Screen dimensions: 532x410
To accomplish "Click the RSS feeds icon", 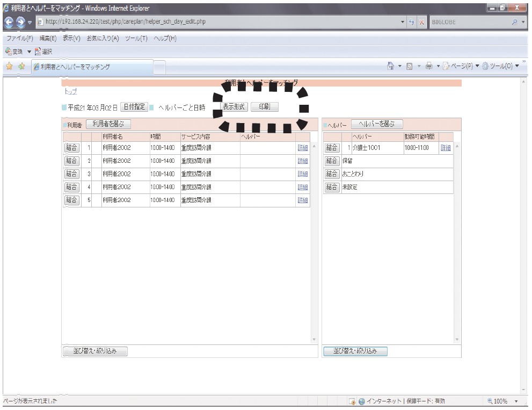I will (409, 66).
